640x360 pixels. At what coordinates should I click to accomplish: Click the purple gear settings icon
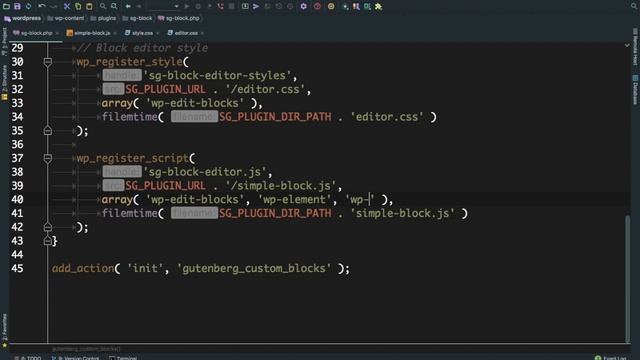tap(303, 6)
